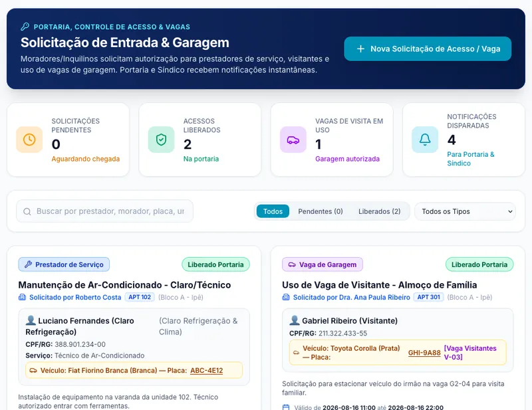Click Na portaria status text
The image size is (532, 410).
coord(201,159)
